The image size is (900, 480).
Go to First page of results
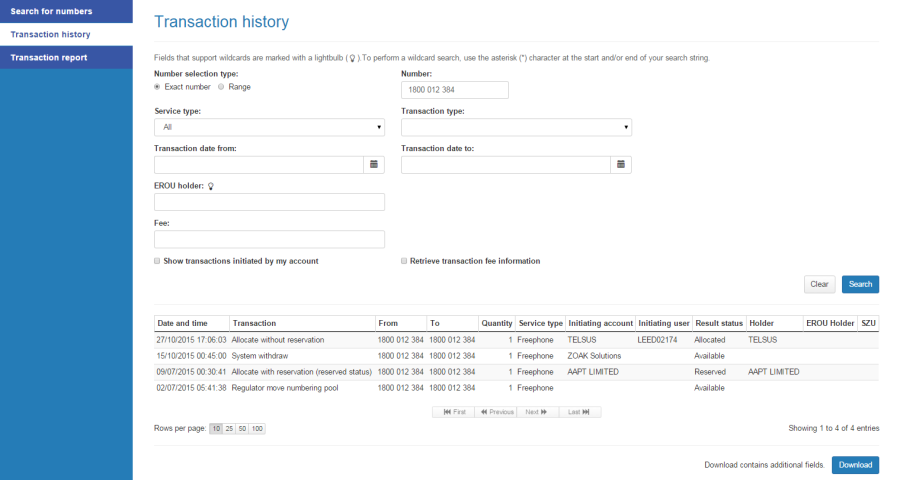click(x=453, y=412)
